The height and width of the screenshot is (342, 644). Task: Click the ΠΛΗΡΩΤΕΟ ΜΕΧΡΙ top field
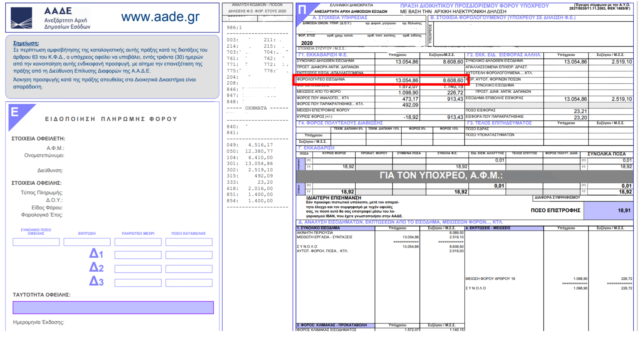click(x=138, y=242)
